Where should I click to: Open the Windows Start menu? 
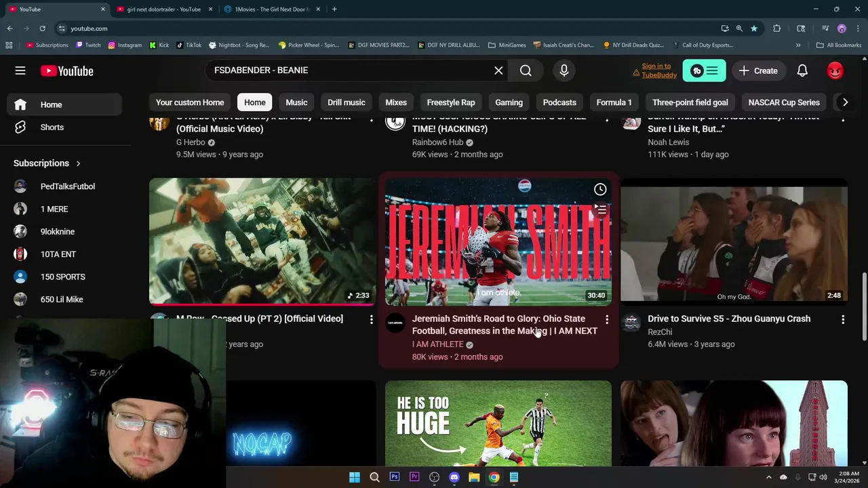coord(355,477)
